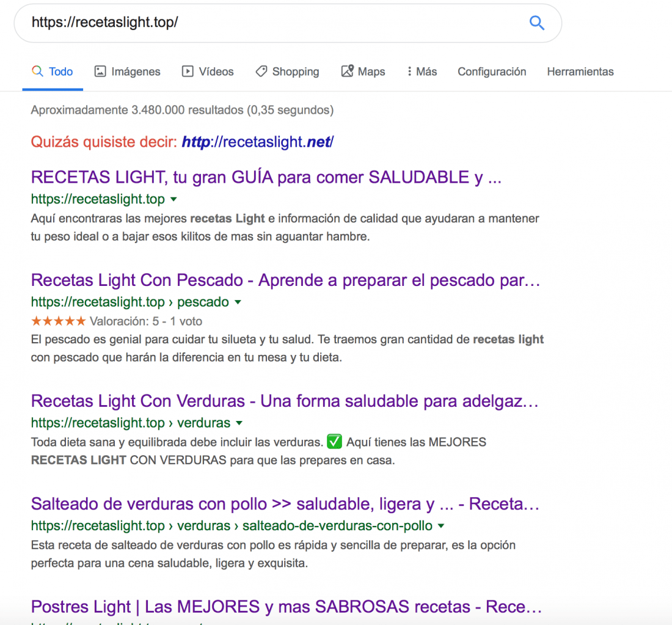Click suggestion link http://recetaslight.net/
672x625 pixels.
point(258,142)
